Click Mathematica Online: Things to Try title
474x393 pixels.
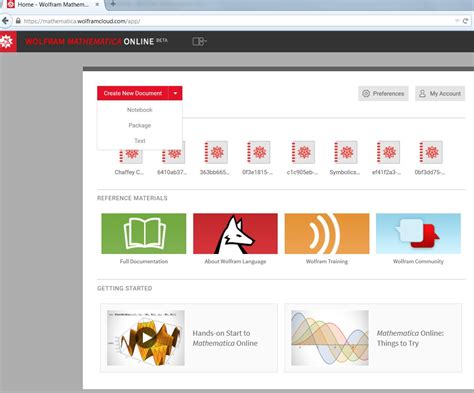pos(410,338)
